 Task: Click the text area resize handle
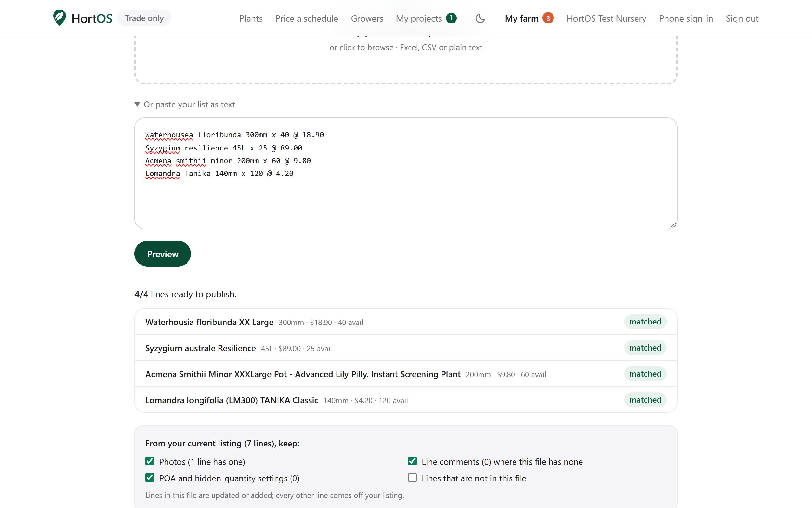(x=673, y=225)
